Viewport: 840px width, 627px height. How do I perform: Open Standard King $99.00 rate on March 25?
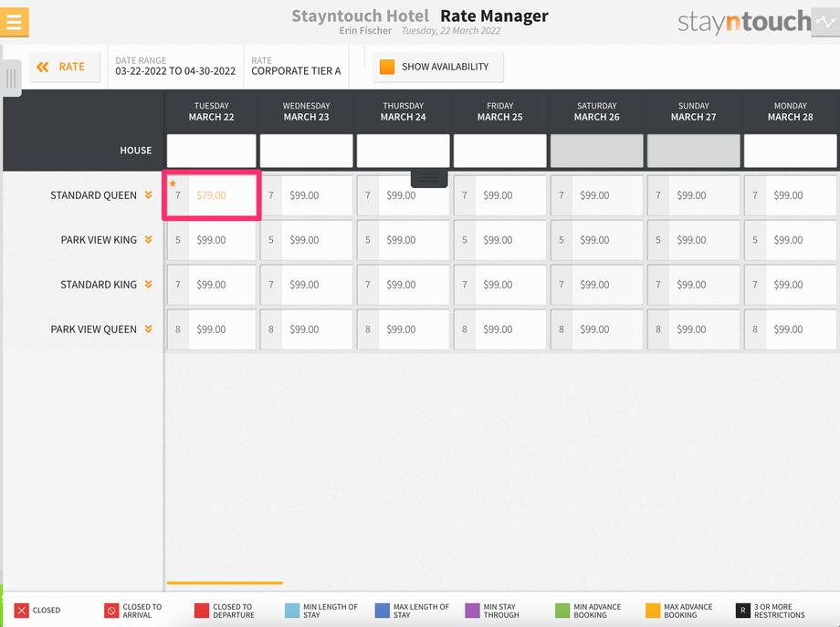click(x=499, y=285)
